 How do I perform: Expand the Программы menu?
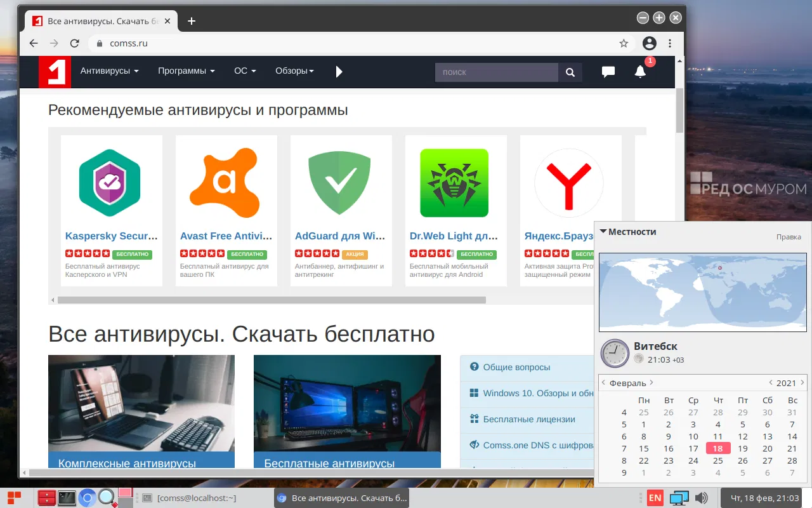click(187, 71)
